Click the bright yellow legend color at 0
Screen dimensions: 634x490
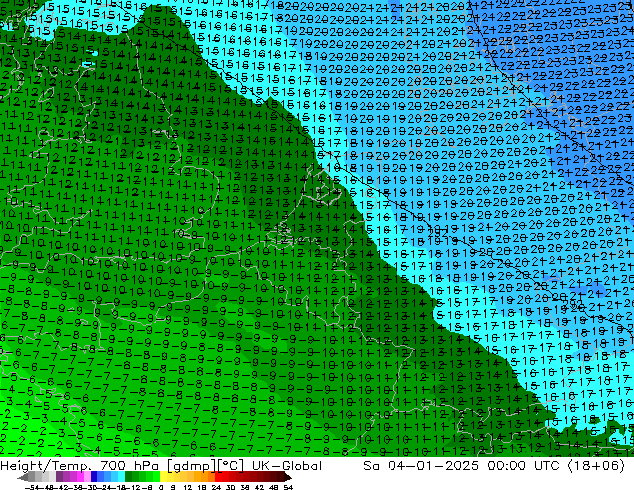coord(163,478)
